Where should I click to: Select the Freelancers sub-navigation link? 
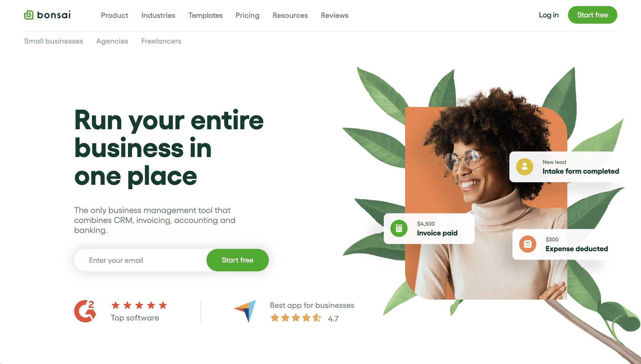[161, 41]
